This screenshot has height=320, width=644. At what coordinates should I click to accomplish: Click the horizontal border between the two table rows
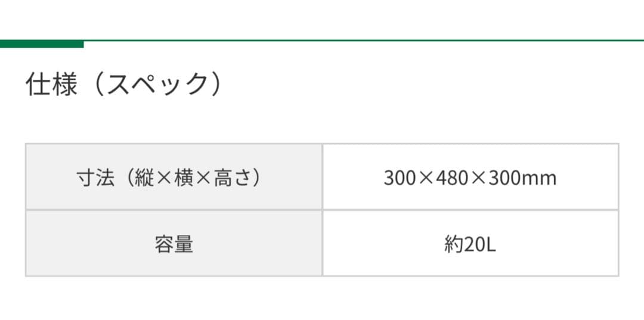(322, 210)
